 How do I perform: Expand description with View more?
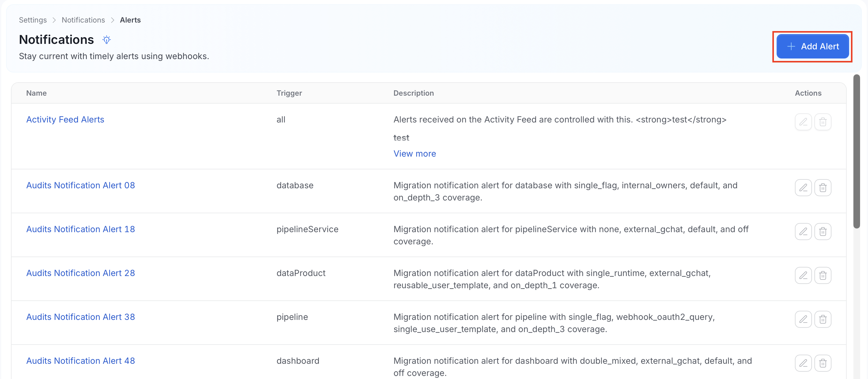pos(415,154)
